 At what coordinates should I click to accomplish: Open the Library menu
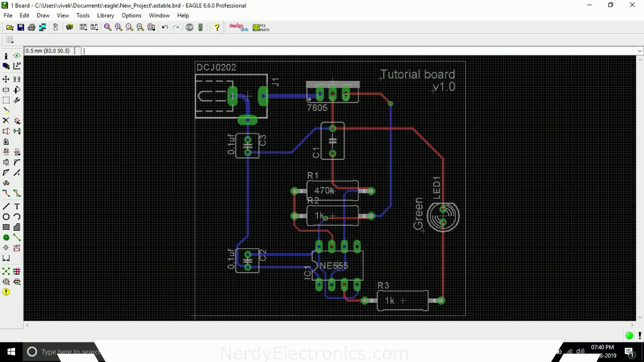[106, 16]
